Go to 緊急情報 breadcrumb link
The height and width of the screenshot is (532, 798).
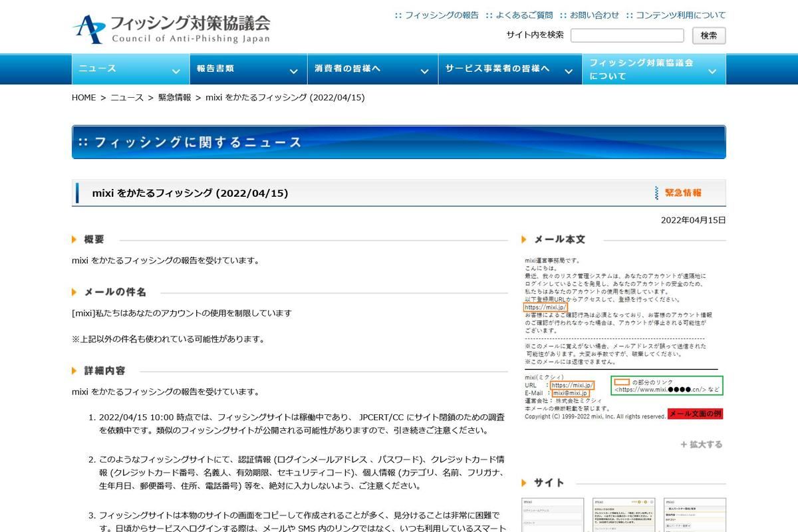point(174,98)
